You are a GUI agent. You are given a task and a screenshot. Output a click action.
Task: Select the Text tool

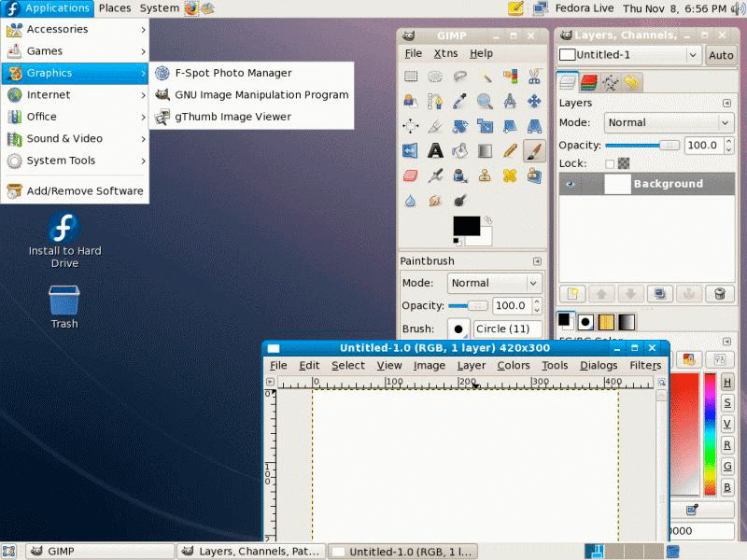[435, 151]
